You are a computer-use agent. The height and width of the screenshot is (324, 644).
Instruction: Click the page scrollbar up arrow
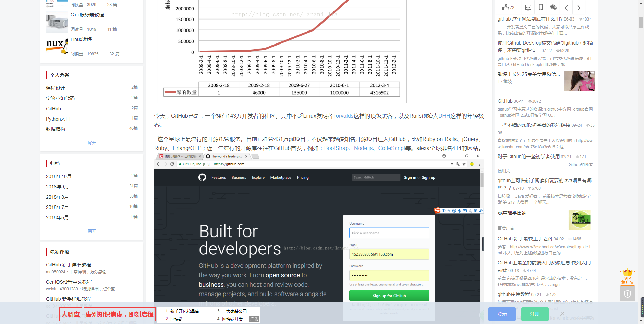pos(641,3)
